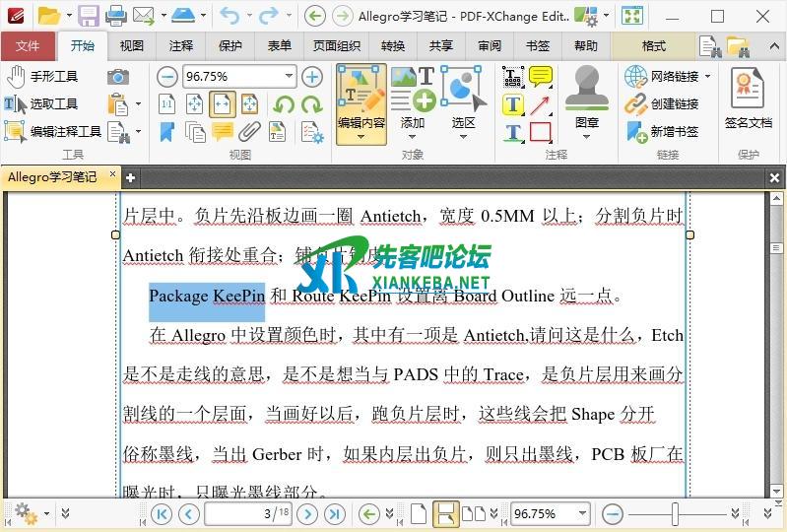Click the snapshot camera icon

click(118, 77)
